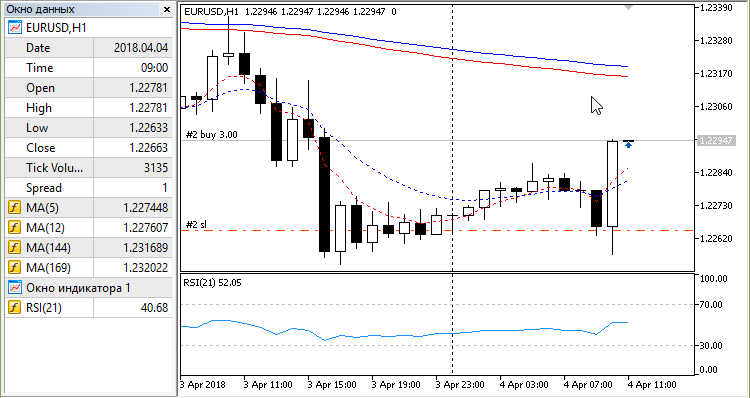
Task: Select the Date value 2018.04.04
Action: tap(141, 48)
